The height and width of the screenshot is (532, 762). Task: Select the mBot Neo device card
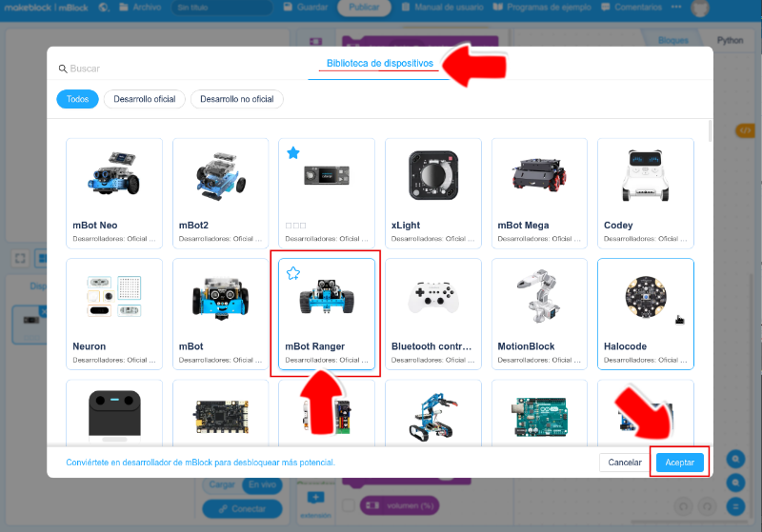[114, 193]
